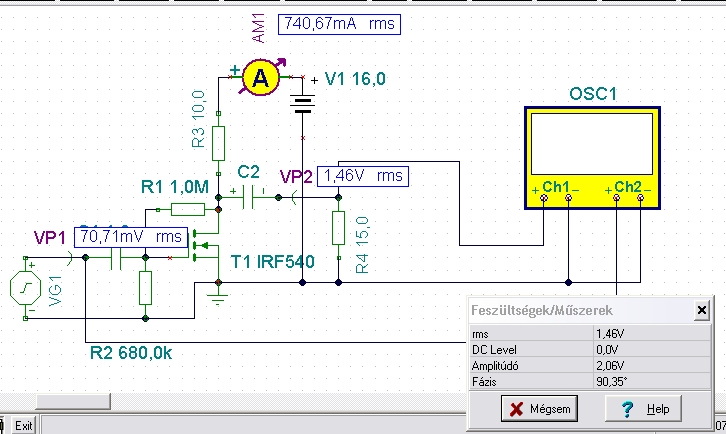Click the AM1 ammeter symbol
726x434 pixels.
261,78
